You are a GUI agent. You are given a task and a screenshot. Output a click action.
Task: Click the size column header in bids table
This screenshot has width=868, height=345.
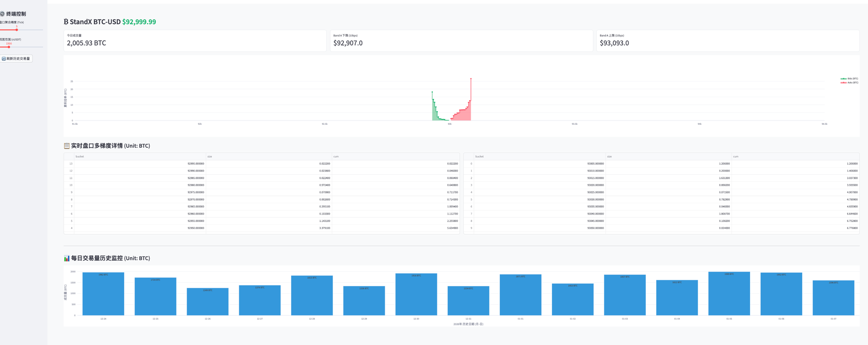pyautogui.click(x=269, y=157)
